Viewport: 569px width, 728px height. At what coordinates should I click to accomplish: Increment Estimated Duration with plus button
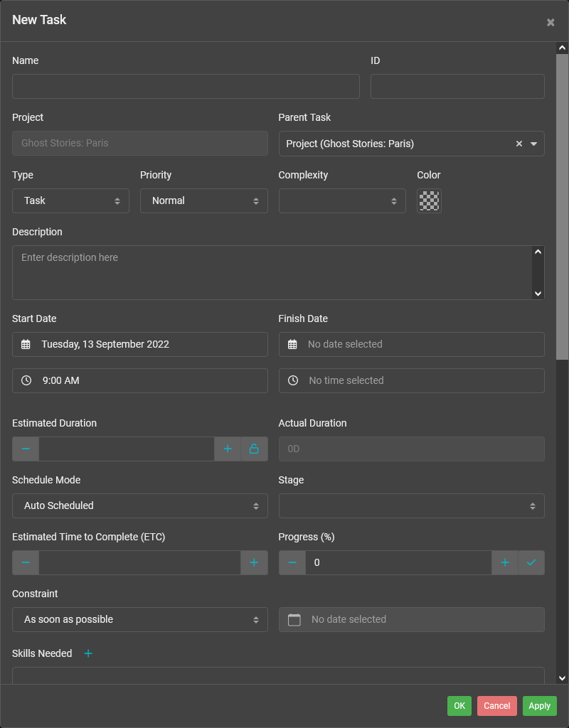coord(228,449)
